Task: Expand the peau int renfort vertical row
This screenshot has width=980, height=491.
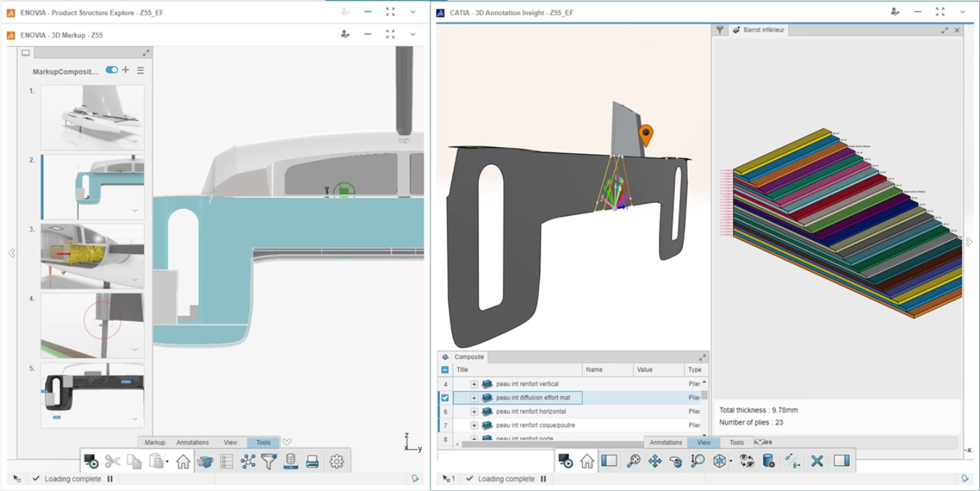Action: click(x=474, y=384)
